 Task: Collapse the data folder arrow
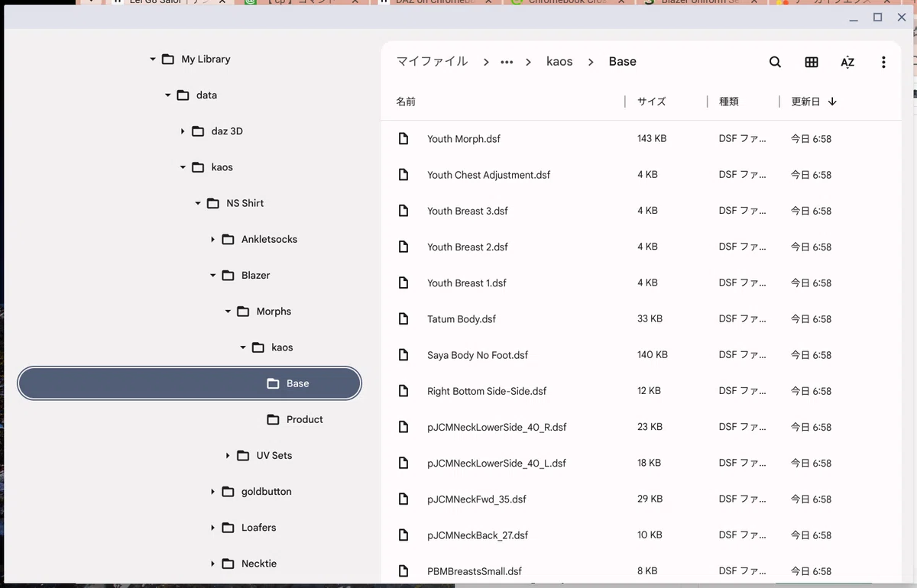[168, 95]
